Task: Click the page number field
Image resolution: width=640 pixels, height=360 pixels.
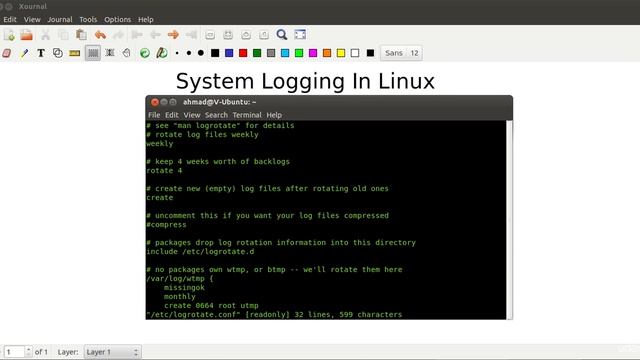Action: [x=14, y=352]
